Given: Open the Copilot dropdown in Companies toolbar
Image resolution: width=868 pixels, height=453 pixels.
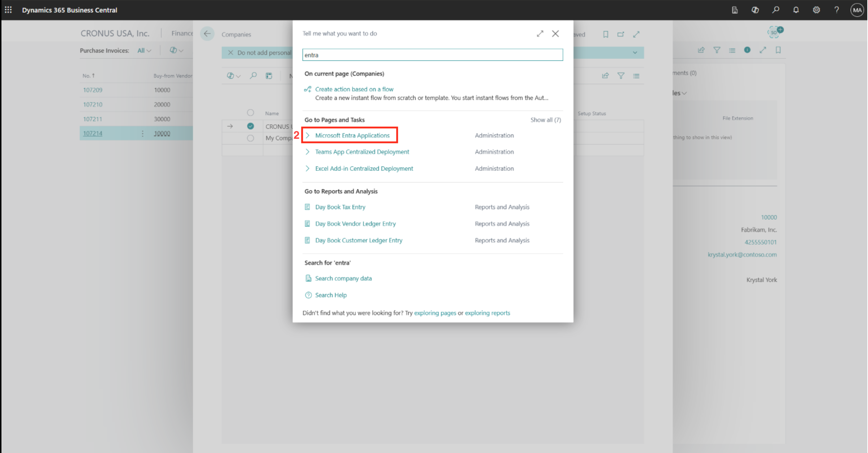Looking at the screenshot, I should point(233,75).
